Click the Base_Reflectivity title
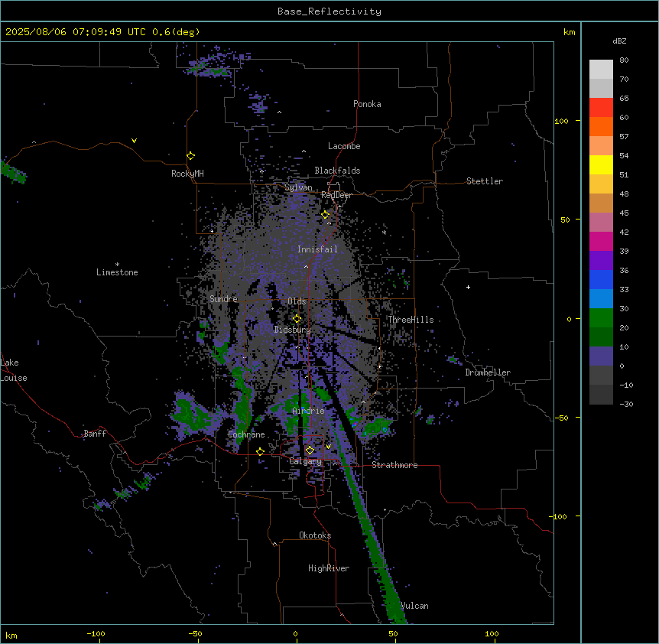Viewport: 659px width, 644px height. tap(329, 11)
